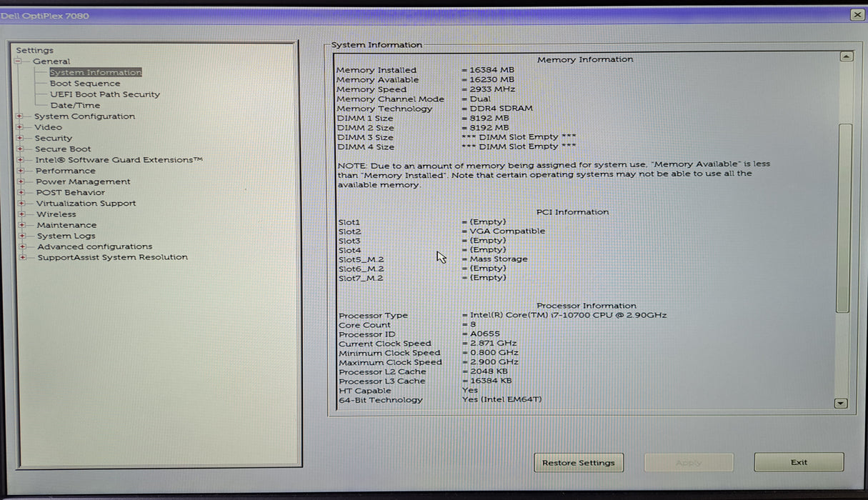Screen dimensions: 868x500
Task: Select the General category label
Action: click(51, 61)
